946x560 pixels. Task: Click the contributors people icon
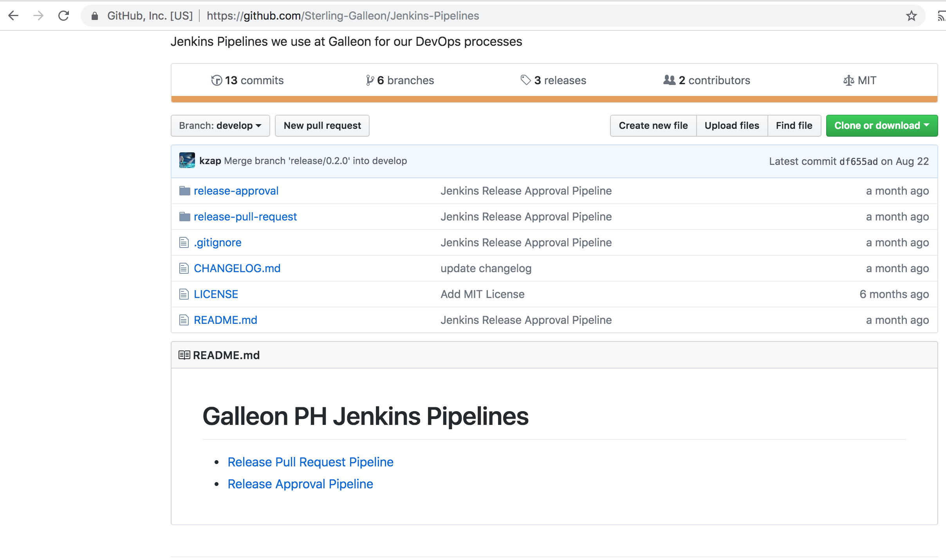(669, 80)
